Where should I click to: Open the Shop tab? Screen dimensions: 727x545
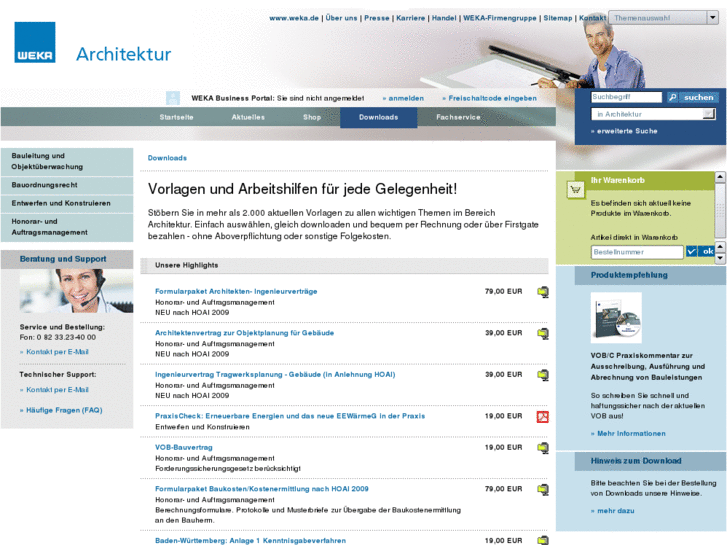312,117
